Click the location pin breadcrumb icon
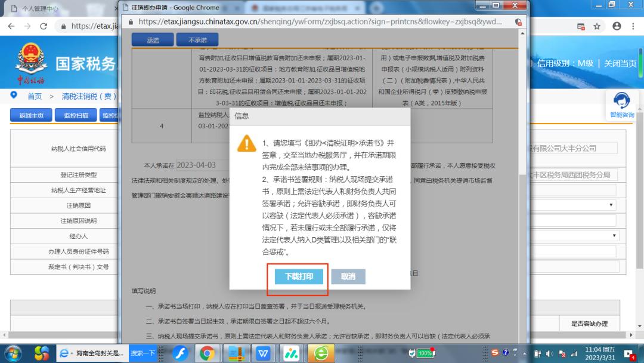The width and height of the screenshot is (644, 363). click(14, 95)
